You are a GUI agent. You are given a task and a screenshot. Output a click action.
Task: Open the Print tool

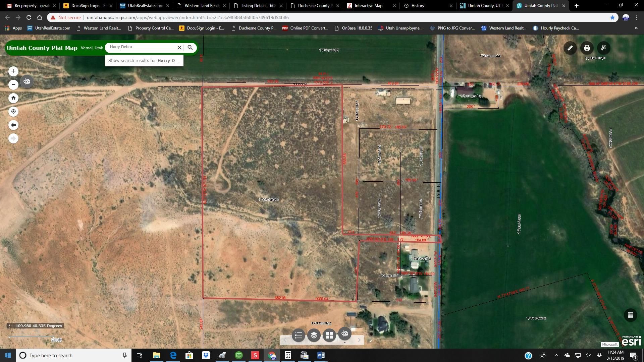point(587,48)
